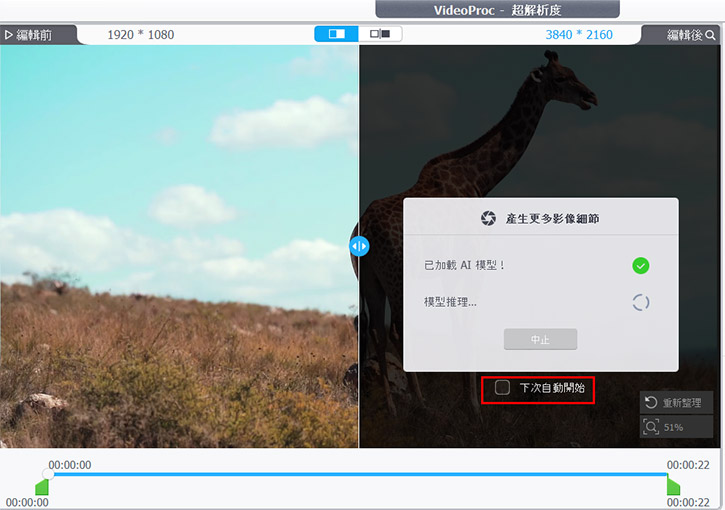Click the green trim end marker
725x510 pixels.
[673, 487]
